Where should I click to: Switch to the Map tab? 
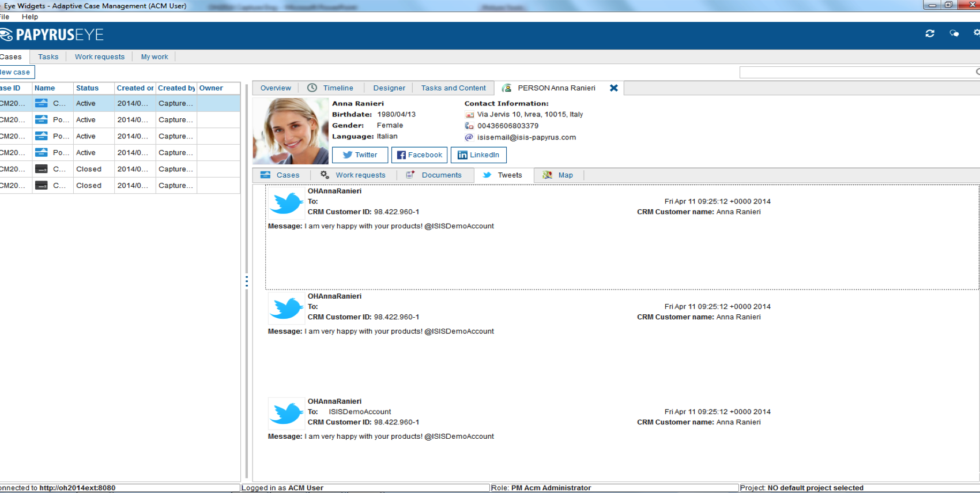559,175
